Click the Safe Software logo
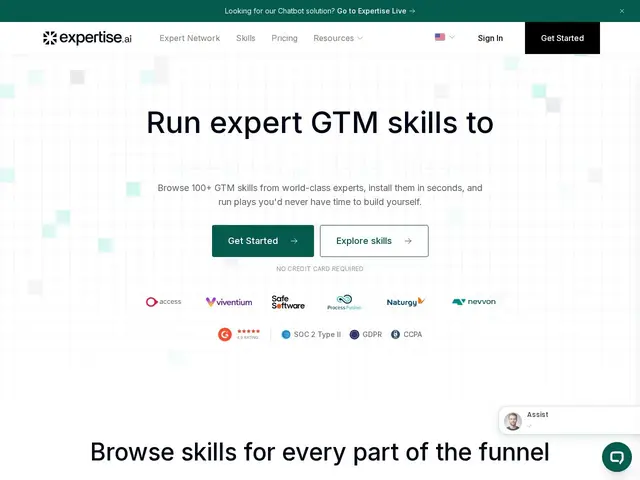The width and height of the screenshot is (640, 480). click(x=288, y=302)
